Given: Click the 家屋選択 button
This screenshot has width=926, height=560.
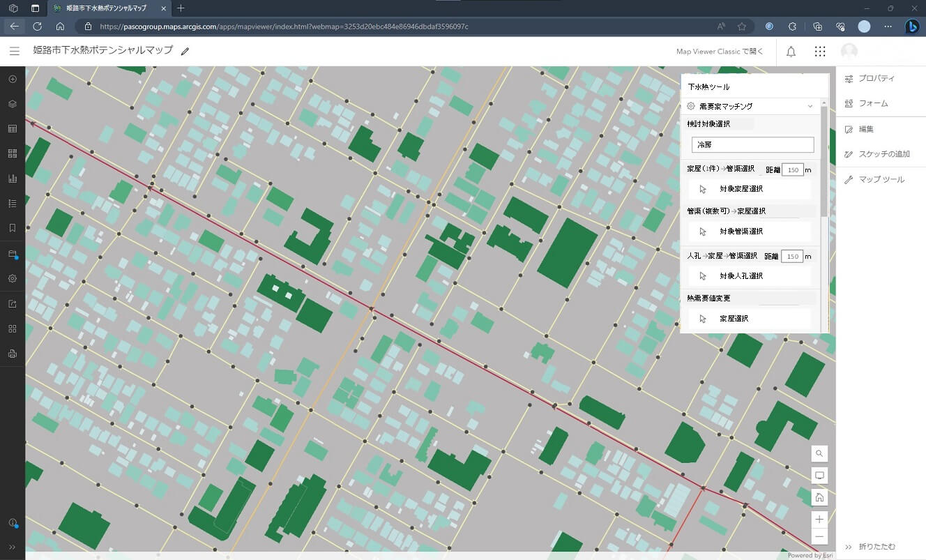Looking at the screenshot, I should point(750,319).
